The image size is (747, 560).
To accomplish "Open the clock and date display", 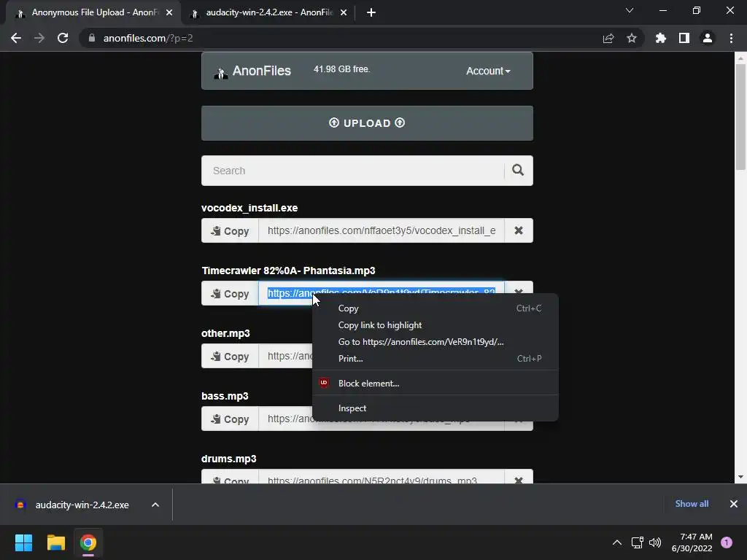I will tap(692, 542).
